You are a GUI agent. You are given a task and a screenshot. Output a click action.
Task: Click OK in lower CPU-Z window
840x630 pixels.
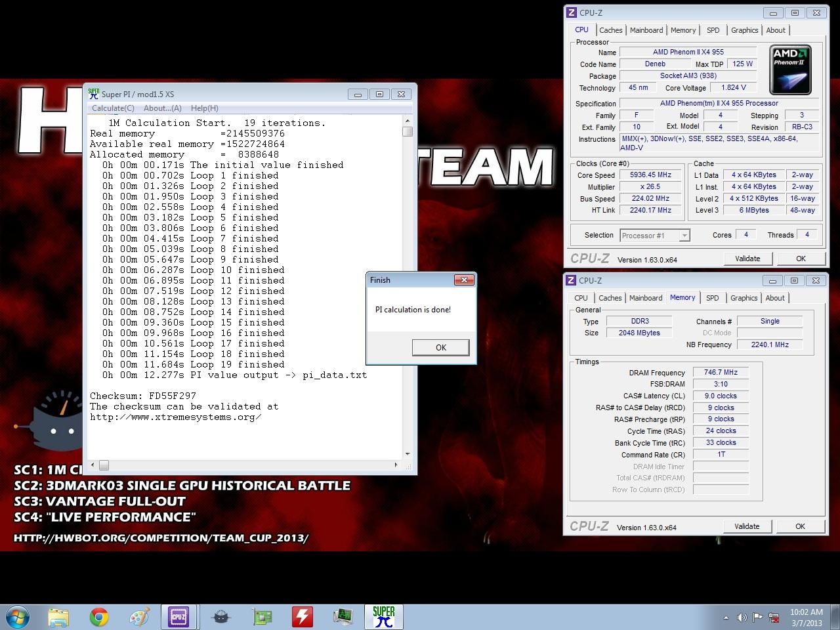800,526
